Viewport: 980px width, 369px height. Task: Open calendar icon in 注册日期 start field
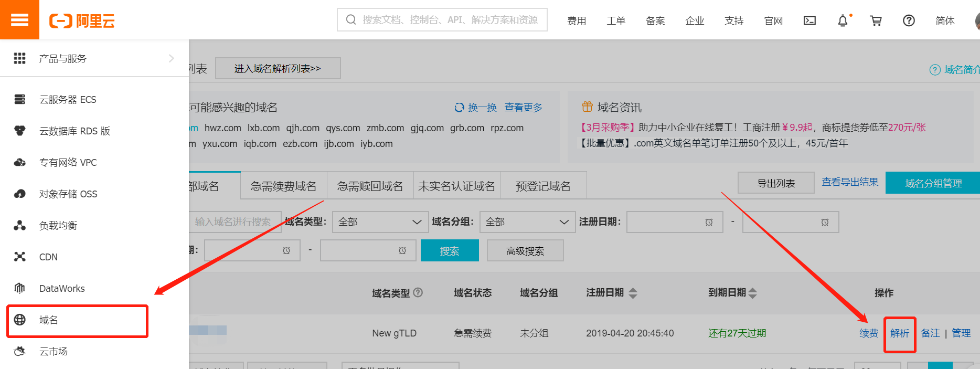(709, 222)
